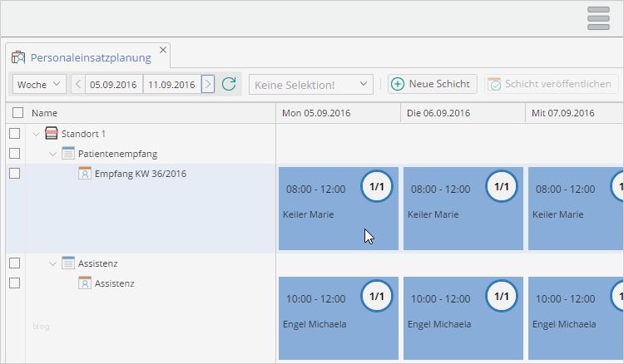Screen dimensions: 624x364
Task: Check the Patientenempfang row checkbox
Action: [x=14, y=154]
